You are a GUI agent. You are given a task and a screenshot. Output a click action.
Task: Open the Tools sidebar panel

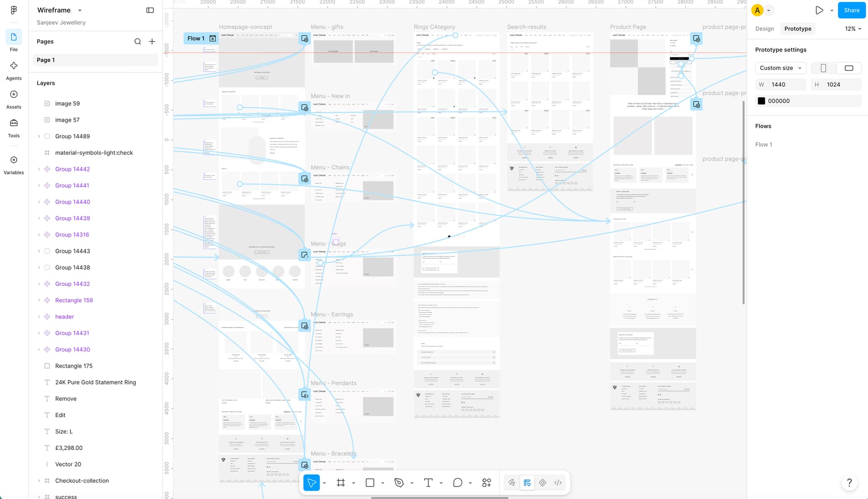(14, 128)
